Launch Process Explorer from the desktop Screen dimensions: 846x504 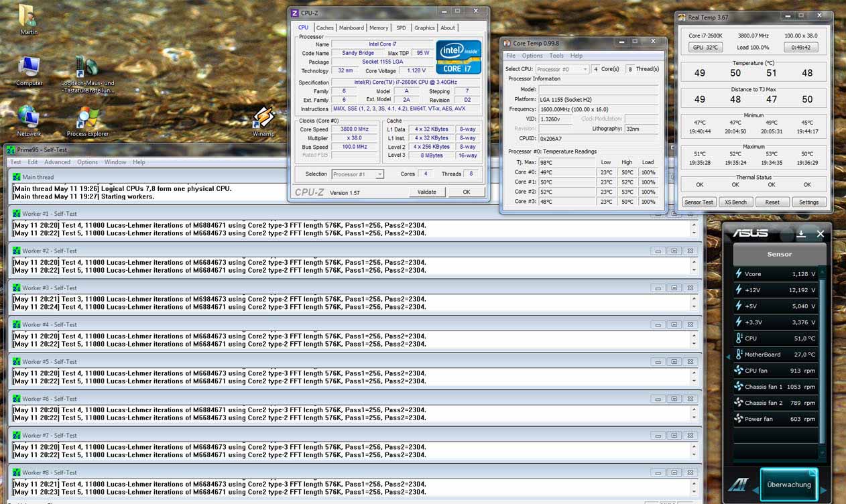[x=88, y=121]
